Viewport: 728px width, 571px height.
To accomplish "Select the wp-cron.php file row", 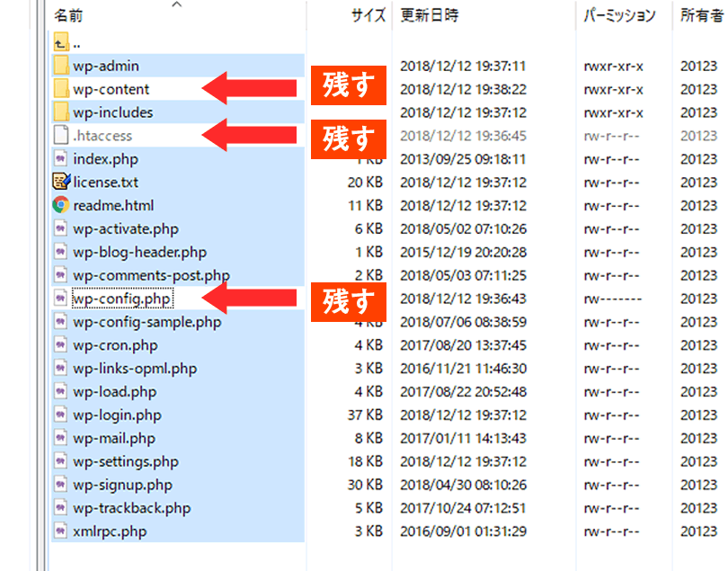I will pyautogui.click(x=115, y=345).
